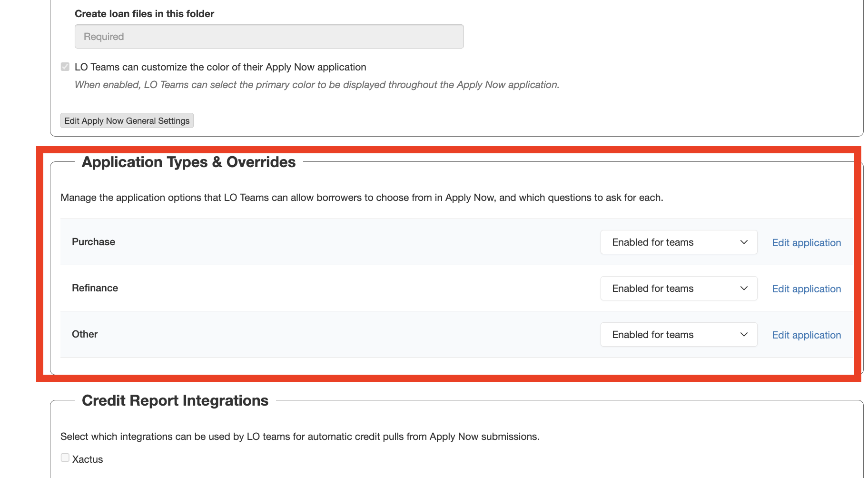Open Edit application for Refinance

[806, 289]
